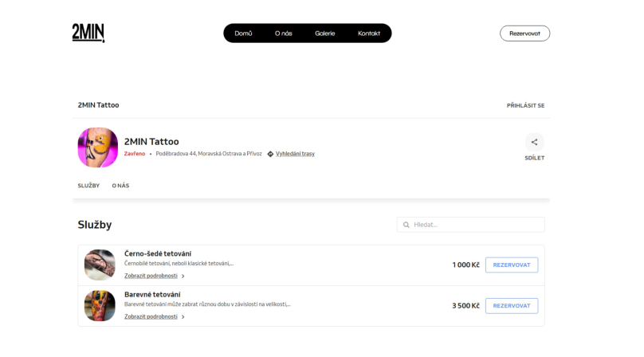The image size is (644, 357).
Task: Click PŘIHLÁSIT SE to log in
Action: pyautogui.click(x=525, y=105)
